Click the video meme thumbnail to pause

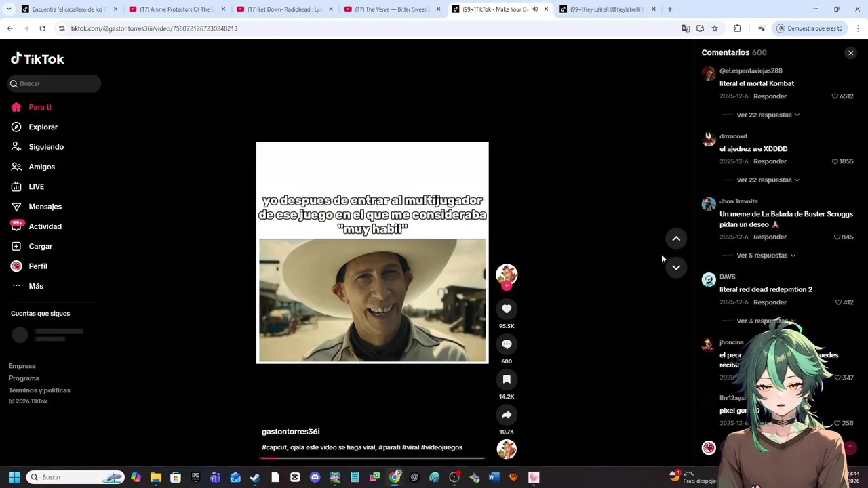(x=372, y=253)
